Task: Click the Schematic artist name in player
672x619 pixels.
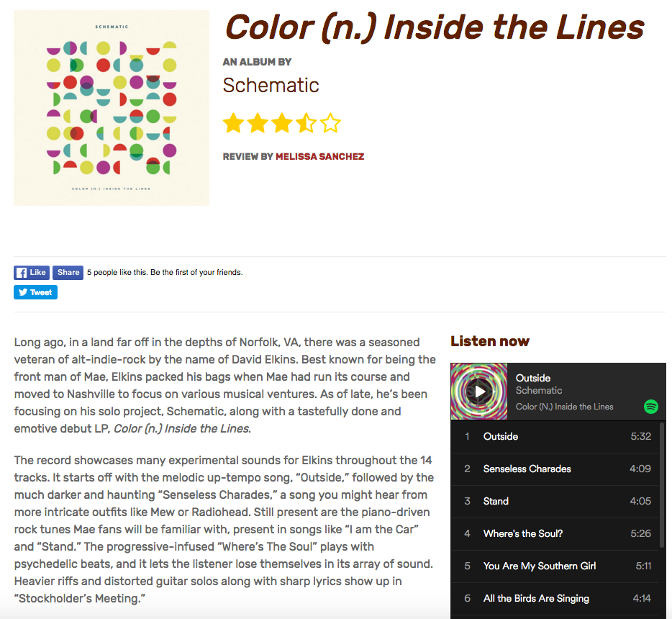Action: (x=539, y=391)
